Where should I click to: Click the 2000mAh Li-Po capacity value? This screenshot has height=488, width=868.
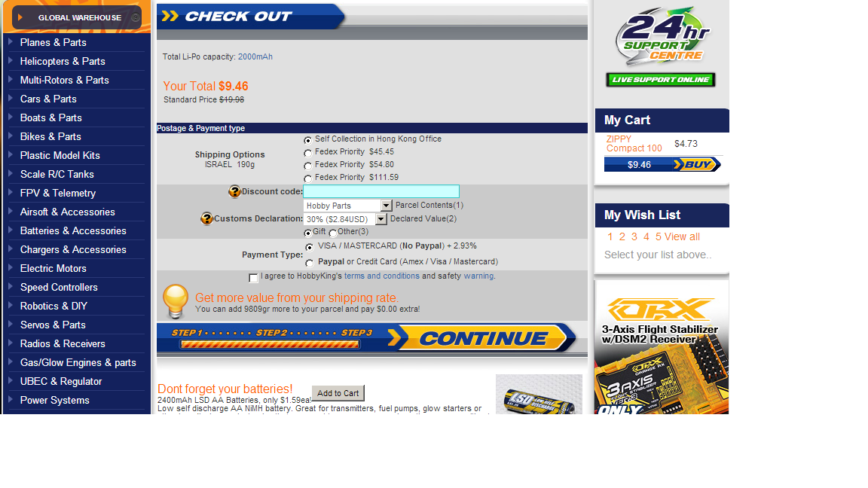click(x=255, y=56)
